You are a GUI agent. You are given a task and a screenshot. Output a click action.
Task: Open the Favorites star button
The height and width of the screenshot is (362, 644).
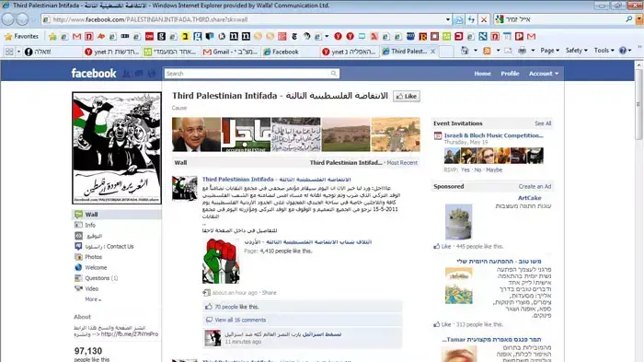(x=21, y=37)
